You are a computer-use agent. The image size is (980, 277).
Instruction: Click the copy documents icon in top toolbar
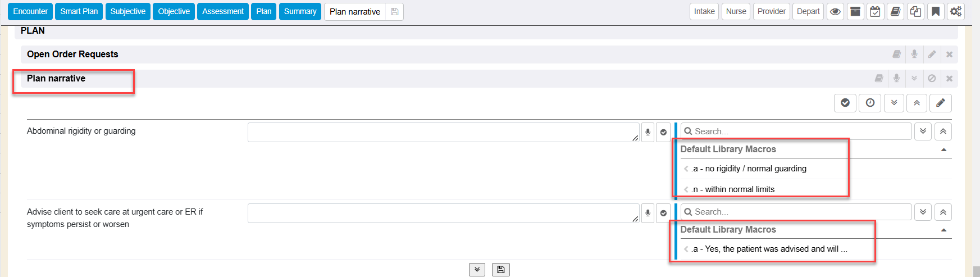(915, 12)
